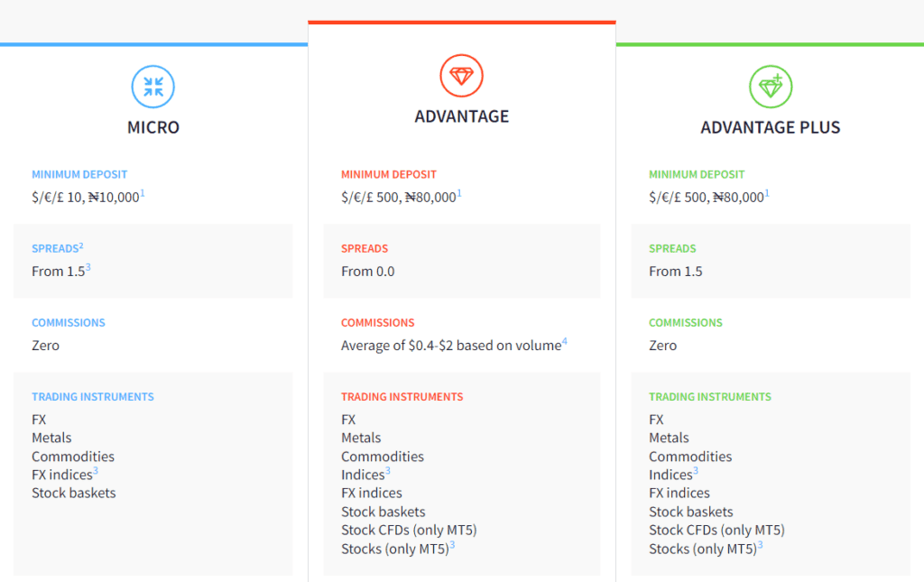Select the ADVANTAGE account heading
The image size is (924, 582).
(461, 116)
